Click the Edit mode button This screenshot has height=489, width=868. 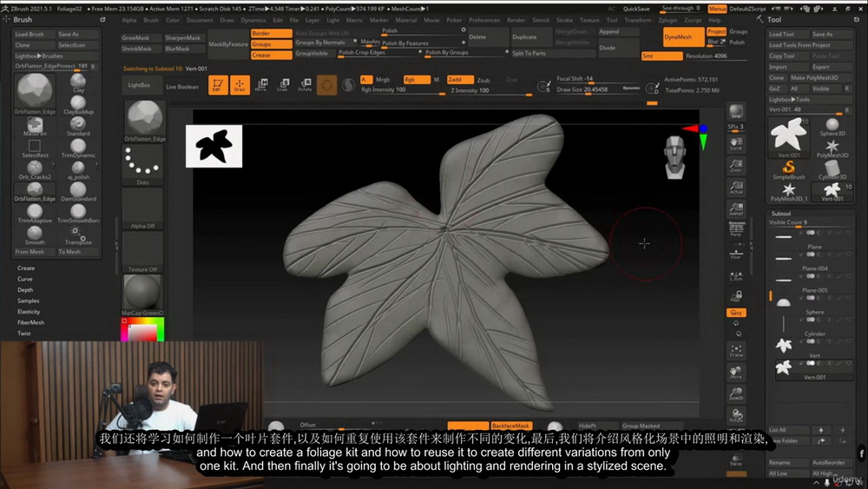[218, 85]
